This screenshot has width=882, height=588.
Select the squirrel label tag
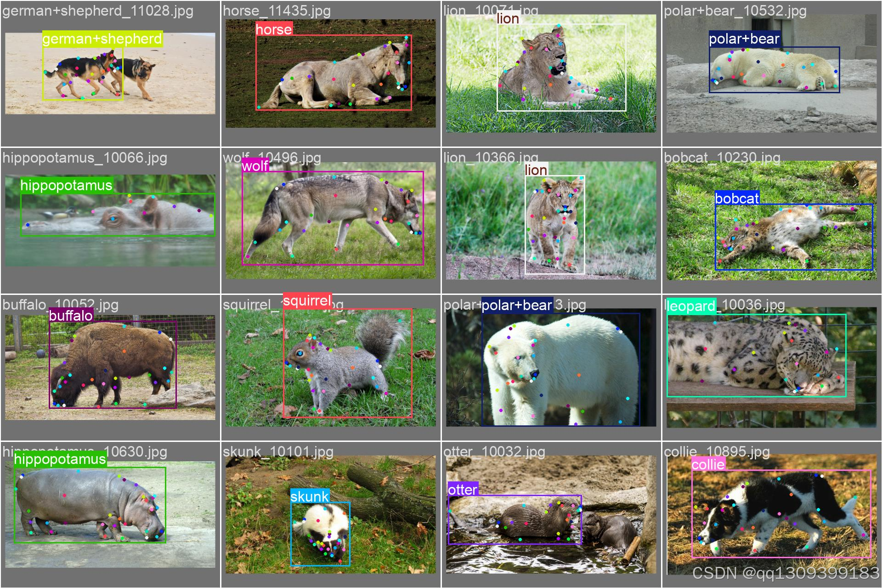(307, 301)
